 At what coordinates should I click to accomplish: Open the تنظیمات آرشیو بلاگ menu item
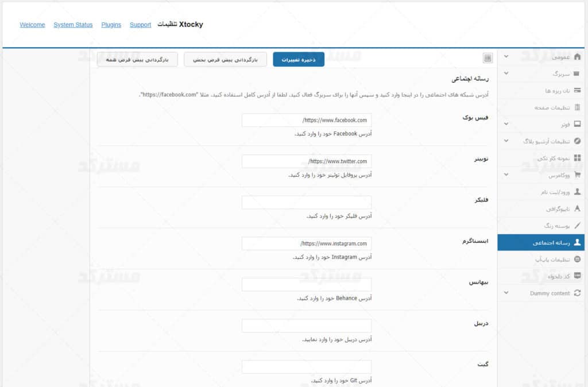[x=541, y=141]
